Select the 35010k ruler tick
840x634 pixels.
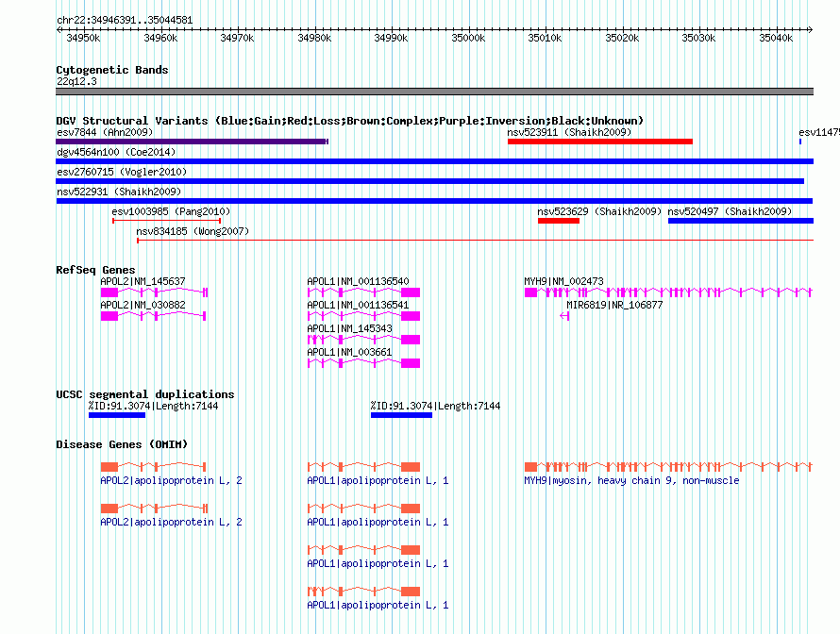point(545,38)
